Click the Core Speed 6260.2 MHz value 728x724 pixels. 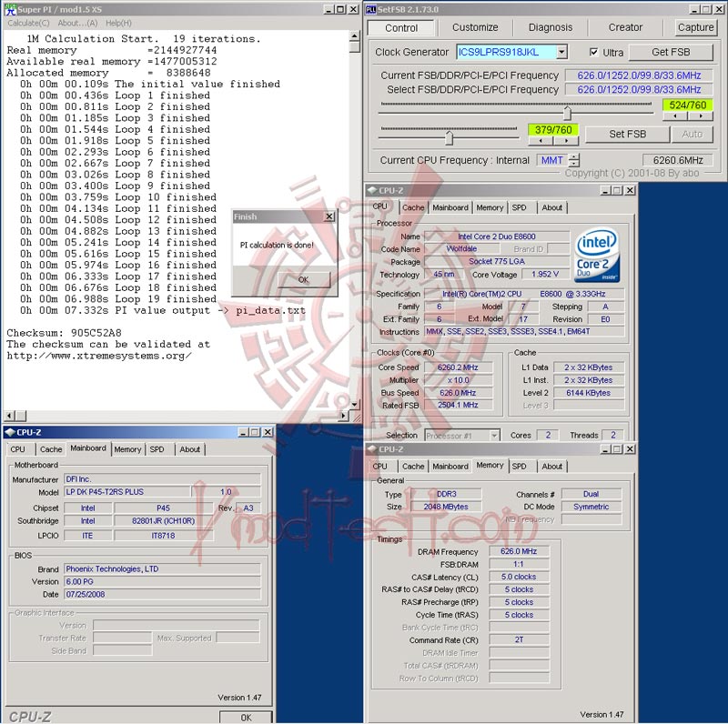coord(458,367)
